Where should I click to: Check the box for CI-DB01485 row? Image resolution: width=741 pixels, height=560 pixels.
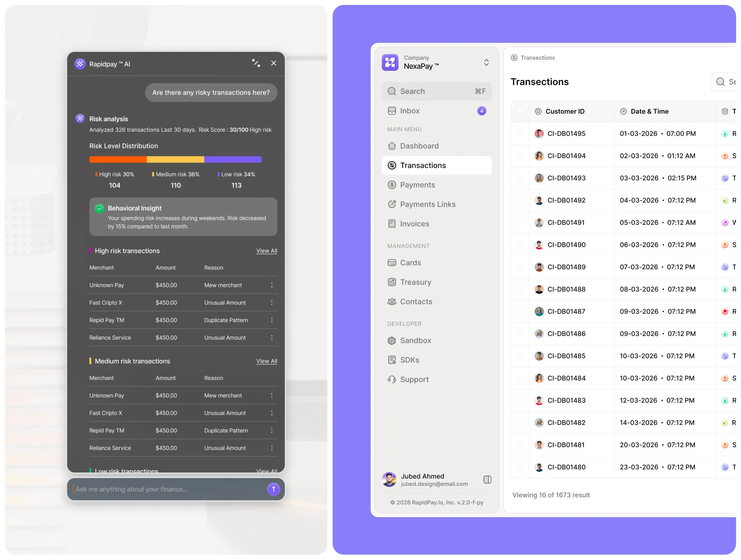520,356
